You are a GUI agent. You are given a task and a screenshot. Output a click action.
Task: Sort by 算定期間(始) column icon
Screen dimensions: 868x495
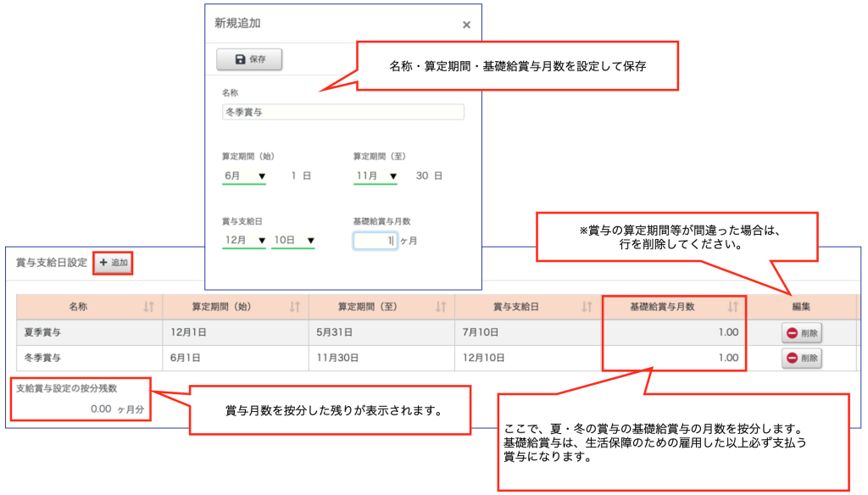coord(295,307)
